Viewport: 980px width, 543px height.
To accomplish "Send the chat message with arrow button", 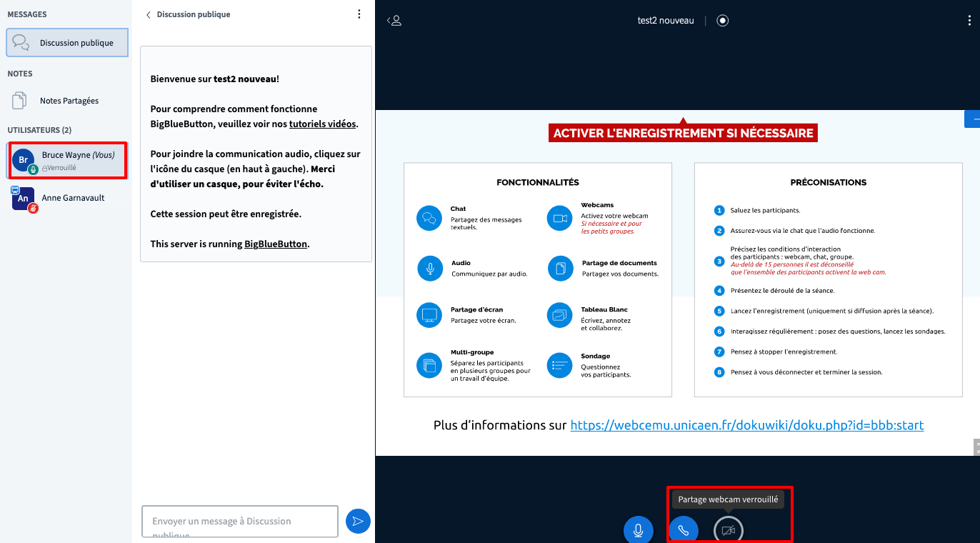I will coord(358,521).
